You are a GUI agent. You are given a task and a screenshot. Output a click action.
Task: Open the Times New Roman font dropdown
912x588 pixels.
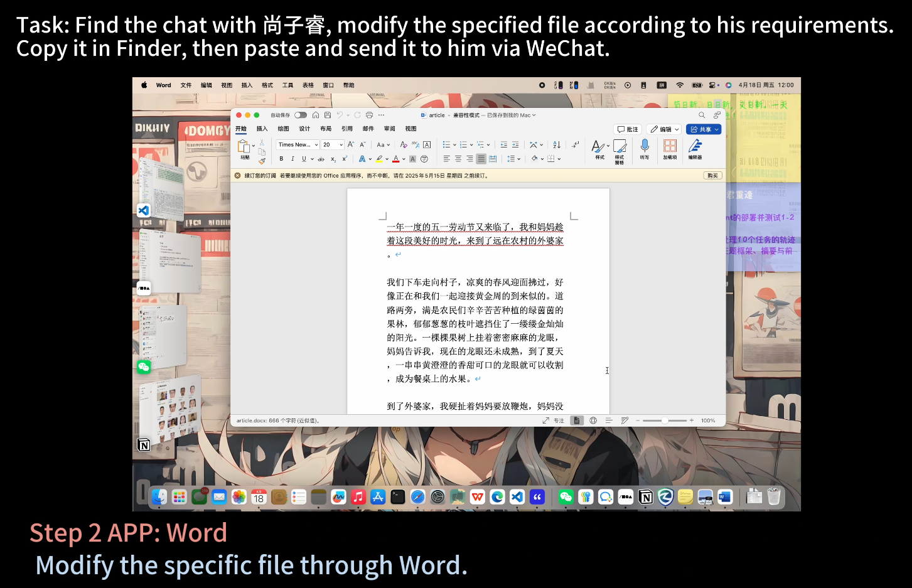tap(298, 145)
